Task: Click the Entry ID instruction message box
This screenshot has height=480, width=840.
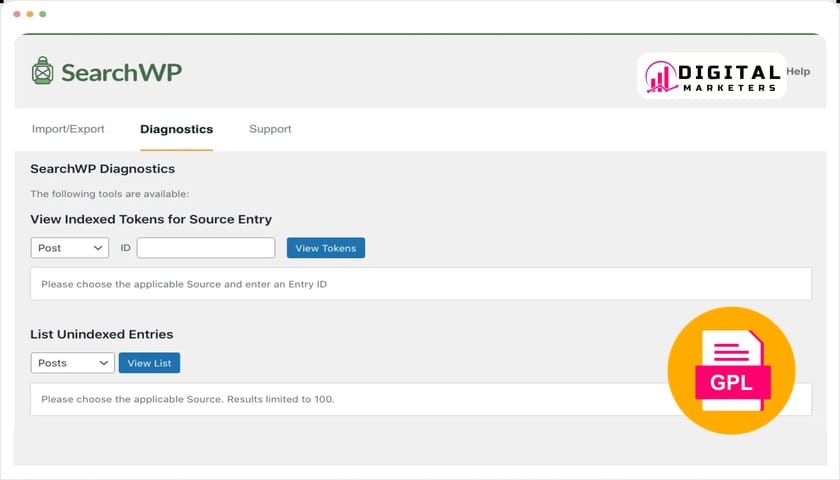Action: pyautogui.click(x=420, y=284)
